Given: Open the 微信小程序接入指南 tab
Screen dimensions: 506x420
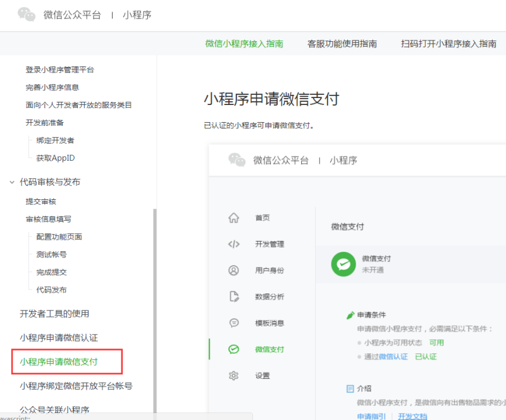Looking at the screenshot, I should [x=244, y=44].
